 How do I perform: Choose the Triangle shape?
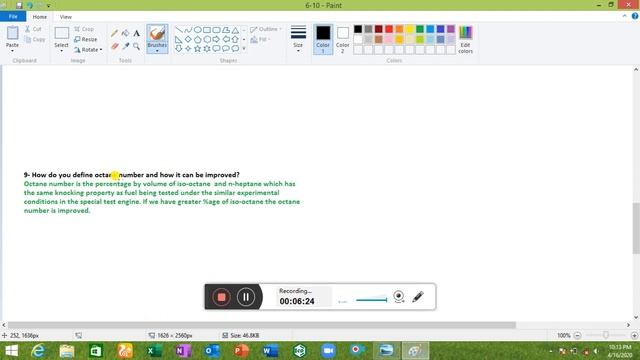point(235,30)
